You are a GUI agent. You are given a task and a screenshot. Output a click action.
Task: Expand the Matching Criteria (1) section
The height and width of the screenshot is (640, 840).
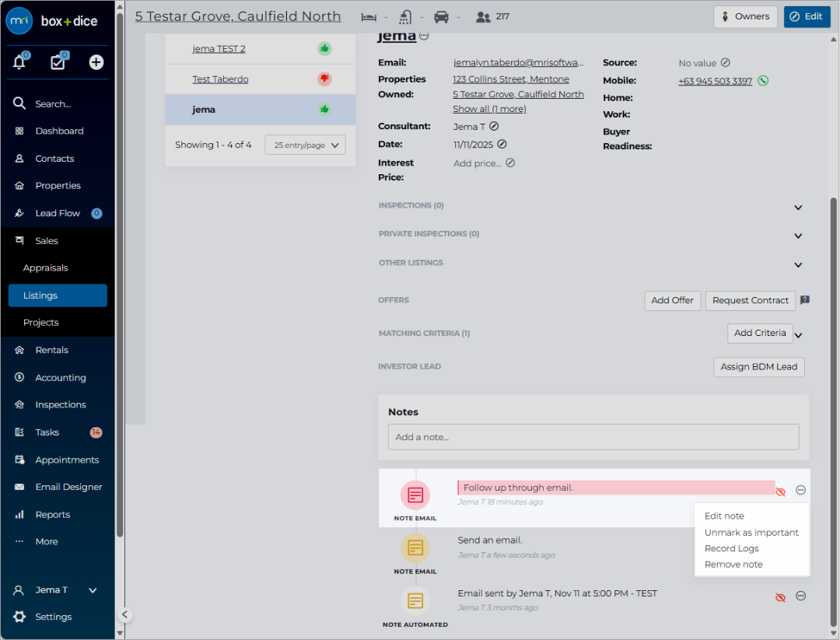(x=798, y=336)
